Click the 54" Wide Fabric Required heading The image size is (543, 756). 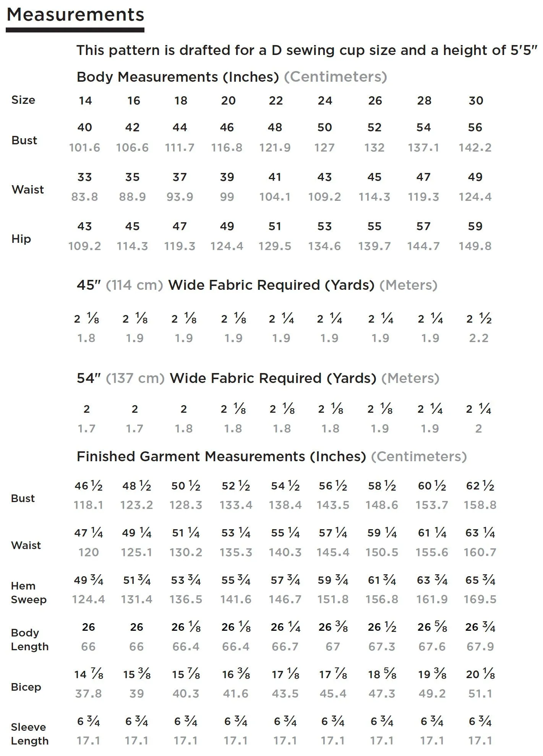(258, 378)
